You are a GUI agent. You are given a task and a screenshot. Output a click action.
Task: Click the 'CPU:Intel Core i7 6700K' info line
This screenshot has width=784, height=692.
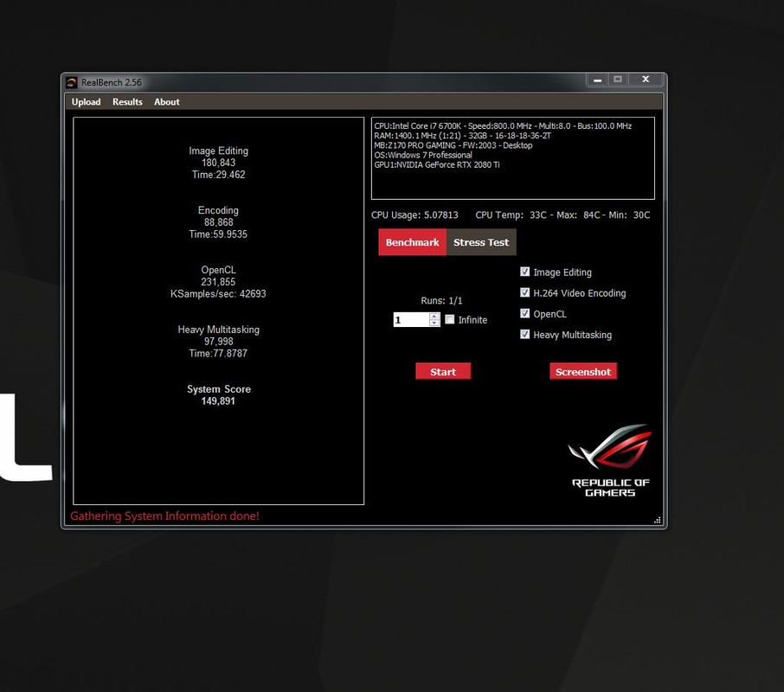click(503, 126)
